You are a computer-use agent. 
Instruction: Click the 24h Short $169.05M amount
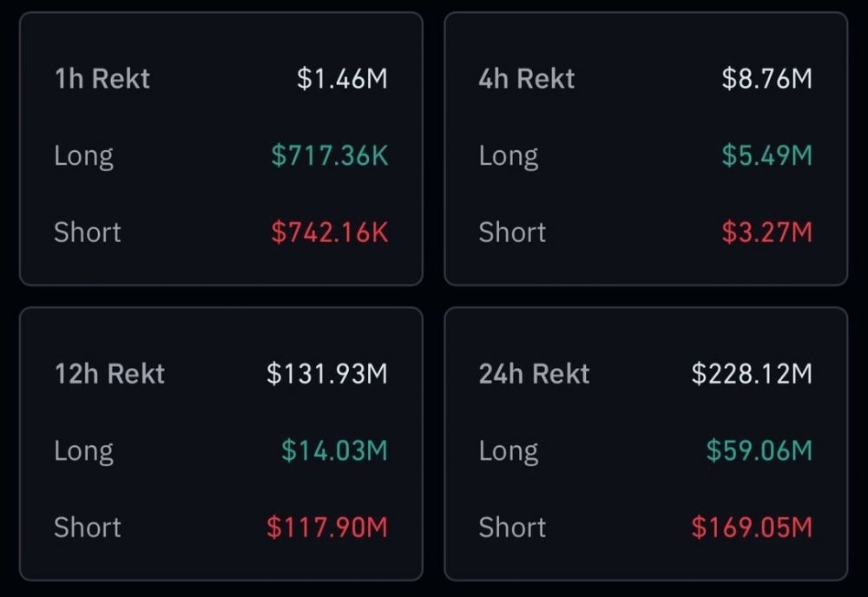tap(752, 527)
